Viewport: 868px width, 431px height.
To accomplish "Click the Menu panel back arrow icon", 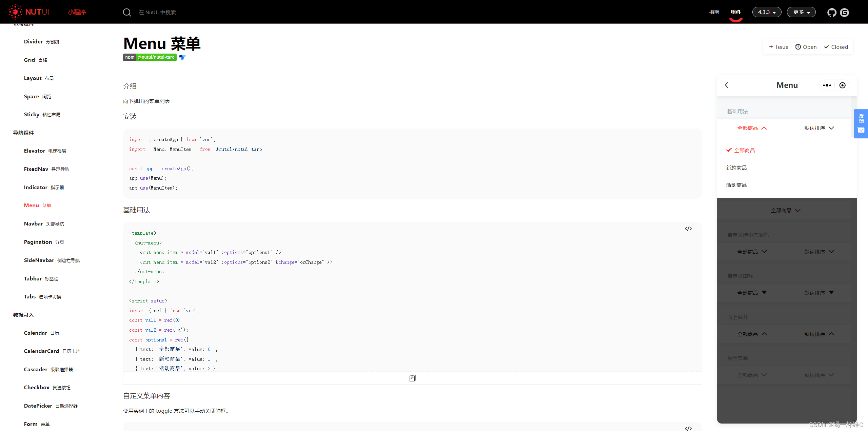I will pos(726,85).
